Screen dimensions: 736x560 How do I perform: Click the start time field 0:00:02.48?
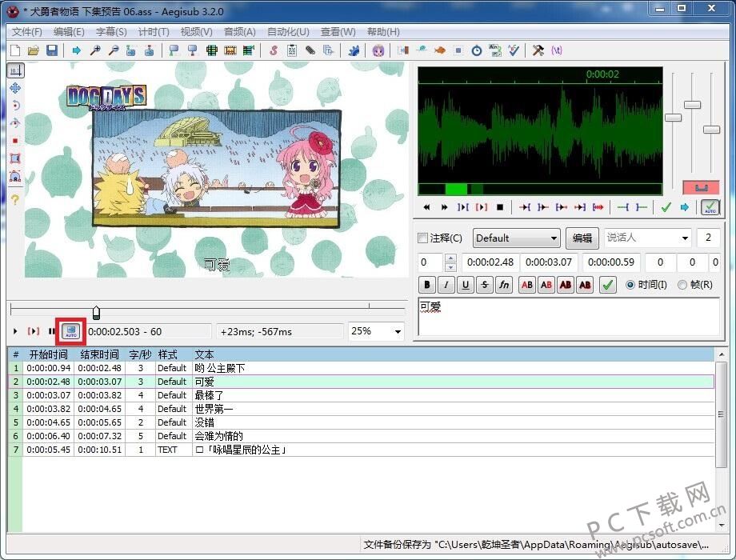pos(490,262)
